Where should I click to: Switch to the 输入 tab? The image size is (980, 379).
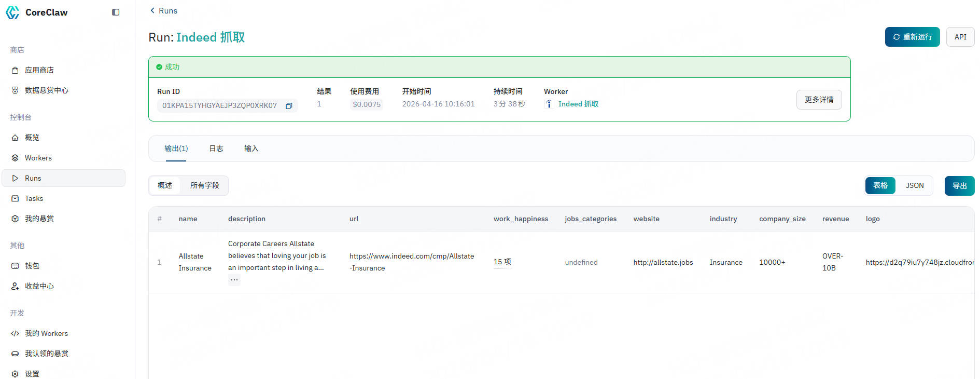click(251, 148)
